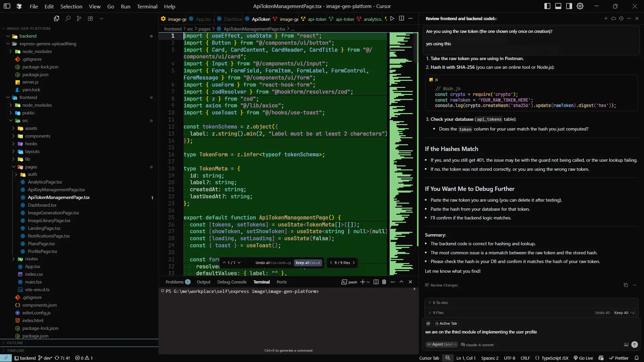
Task: Switch to the Problems panel tab
Action: pos(175,282)
